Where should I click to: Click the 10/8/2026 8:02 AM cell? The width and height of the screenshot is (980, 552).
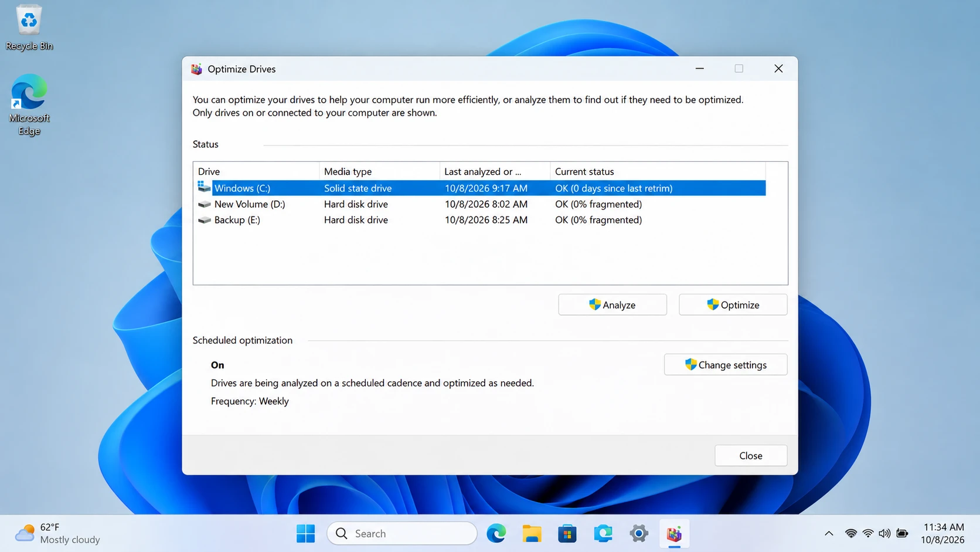(486, 204)
